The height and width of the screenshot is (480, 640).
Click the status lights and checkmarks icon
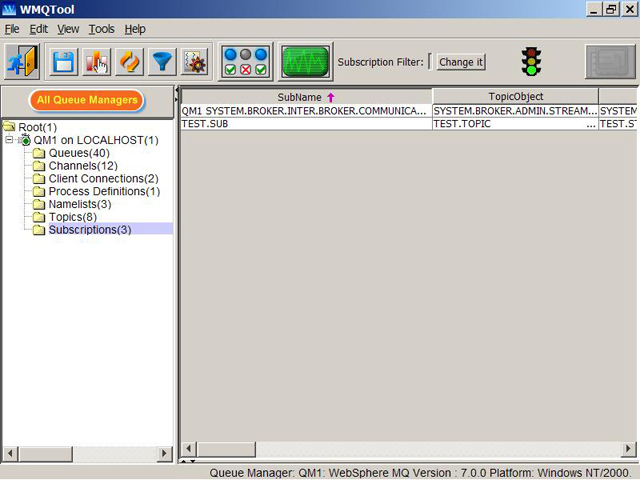245,62
